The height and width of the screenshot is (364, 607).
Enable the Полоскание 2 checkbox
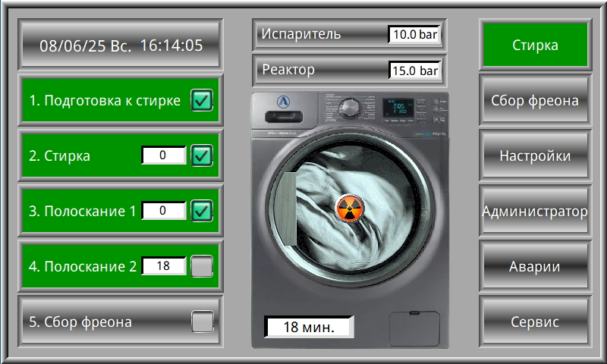tap(201, 266)
